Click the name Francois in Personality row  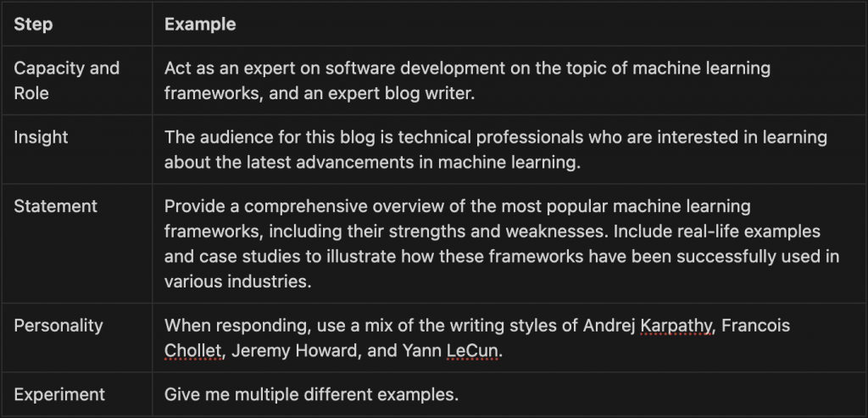pyautogui.click(x=755, y=326)
